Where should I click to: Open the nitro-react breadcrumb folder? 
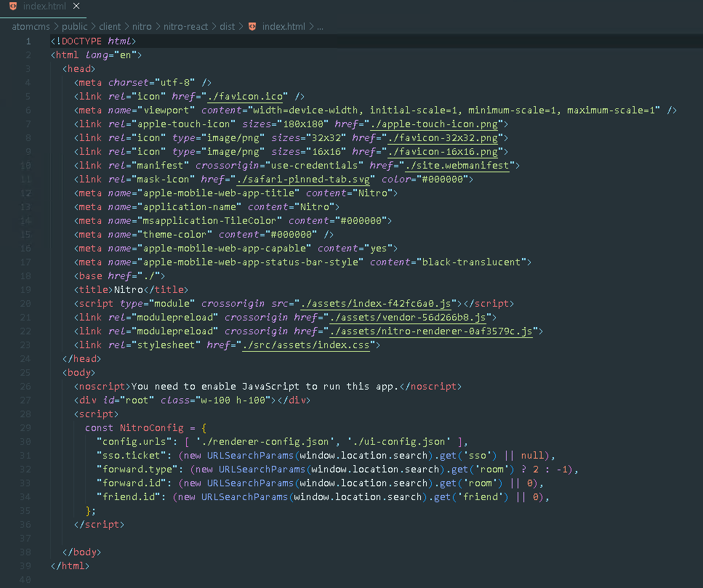(x=185, y=26)
